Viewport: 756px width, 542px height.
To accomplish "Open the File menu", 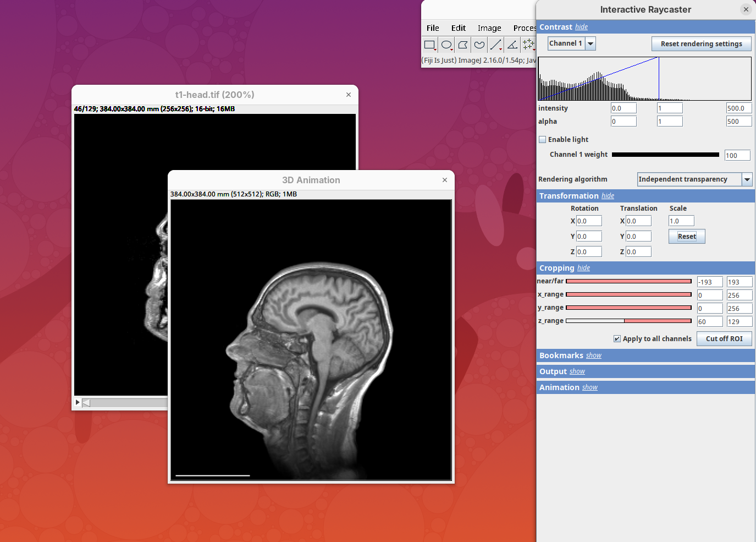I will 433,28.
